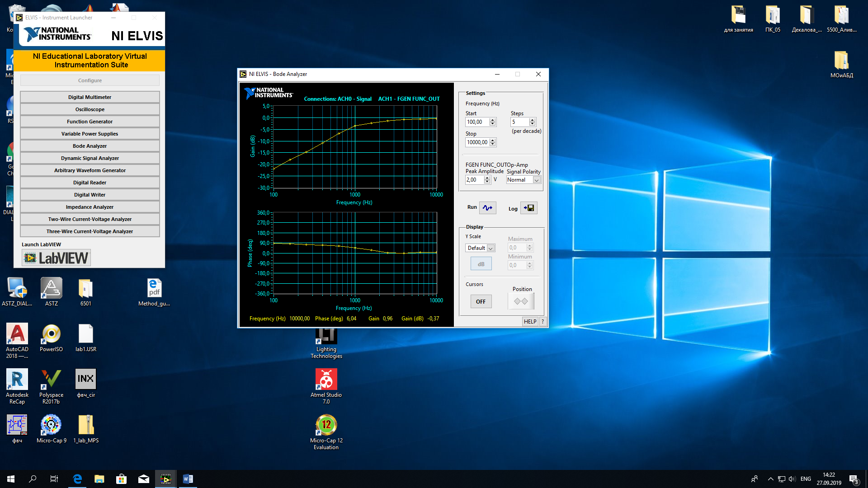Screen dimensions: 868x488
Task: Select the ASTZ desktop icon
Action: point(52,292)
